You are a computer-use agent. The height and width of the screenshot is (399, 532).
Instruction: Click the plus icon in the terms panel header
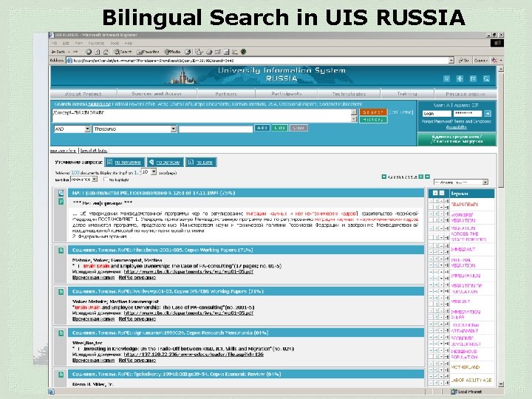pos(435,193)
